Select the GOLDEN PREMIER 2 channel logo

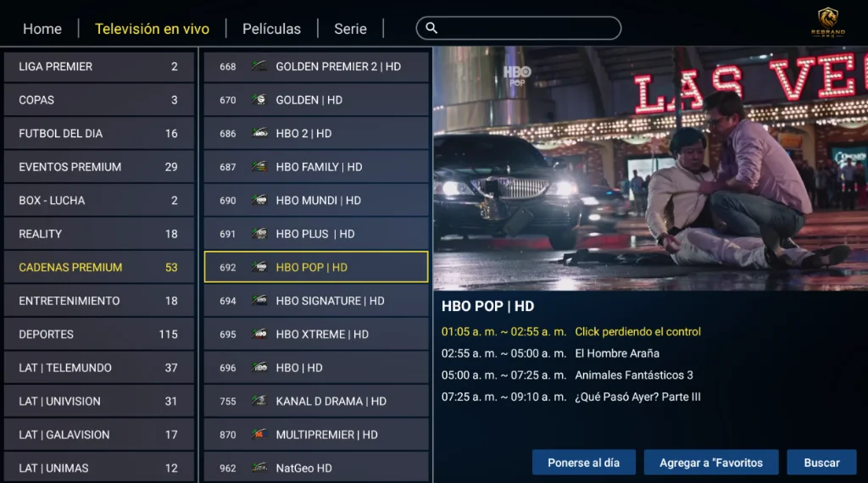pyautogui.click(x=259, y=66)
